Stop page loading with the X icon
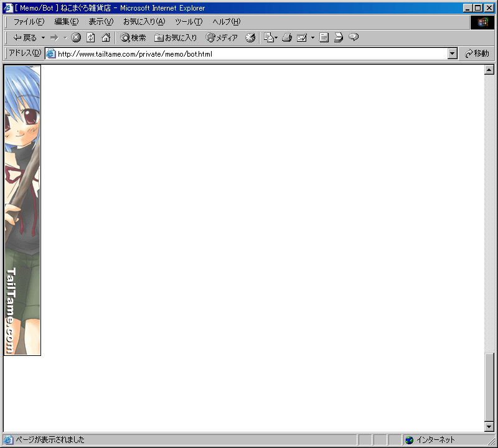Screen dimensions: 498x448 click(x=76, y=37)
